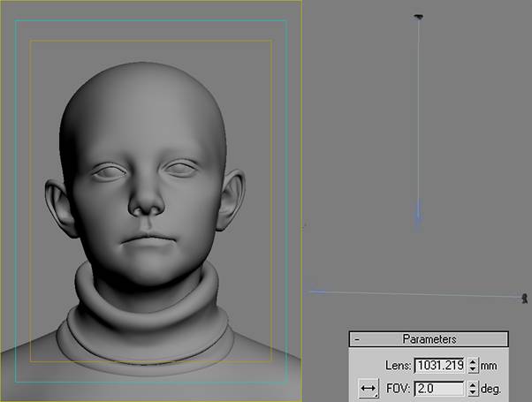Viewport: 532px width, 402px height.
Task: Open the FOV direction flyout button
Action: (x=369, y=388)
